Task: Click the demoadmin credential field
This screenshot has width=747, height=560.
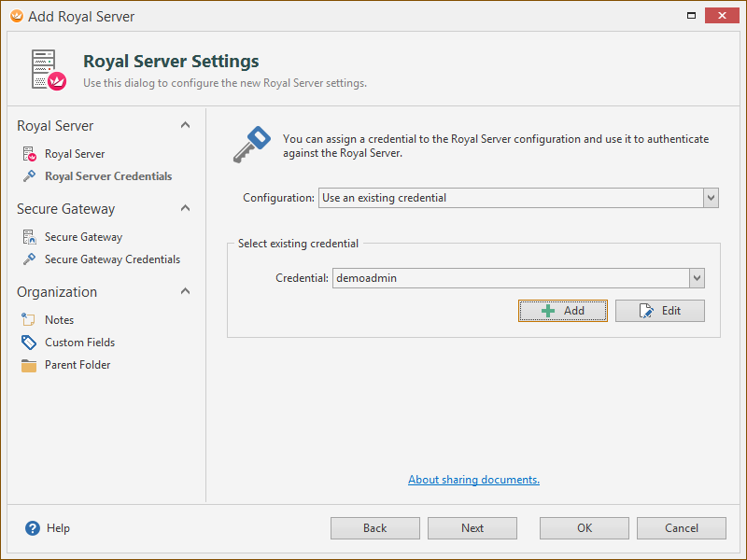Action: (511, 278)
